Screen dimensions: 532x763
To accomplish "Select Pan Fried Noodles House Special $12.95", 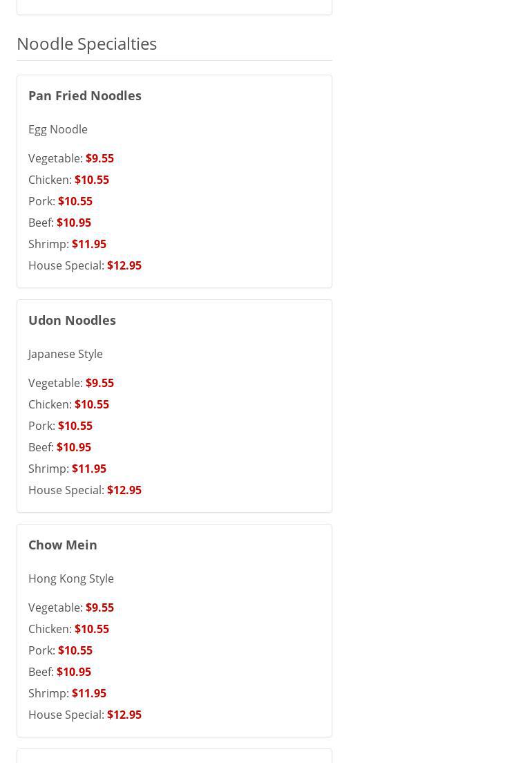I will (x=85, y=265).
